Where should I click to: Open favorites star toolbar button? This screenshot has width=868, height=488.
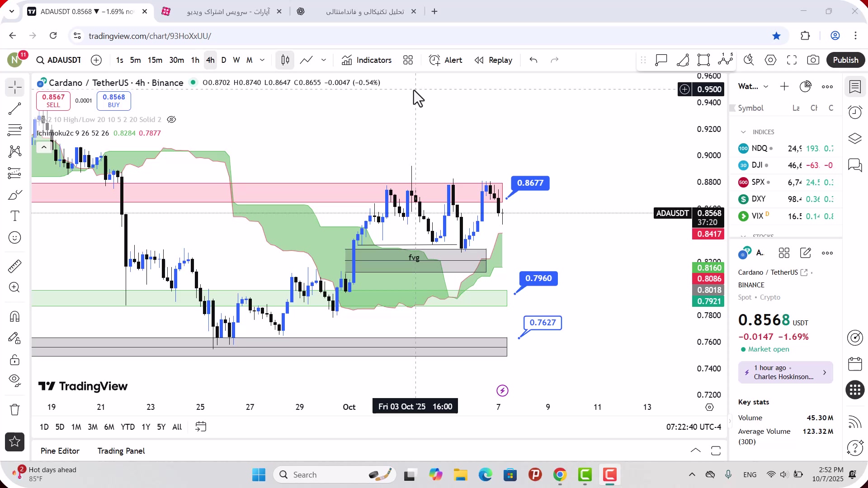click(15, 442)
